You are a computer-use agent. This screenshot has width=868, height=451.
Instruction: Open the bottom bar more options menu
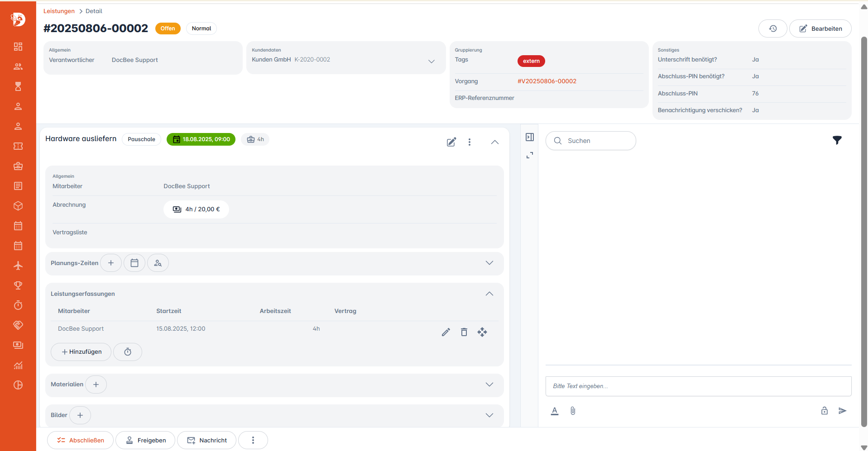(253, 440)
